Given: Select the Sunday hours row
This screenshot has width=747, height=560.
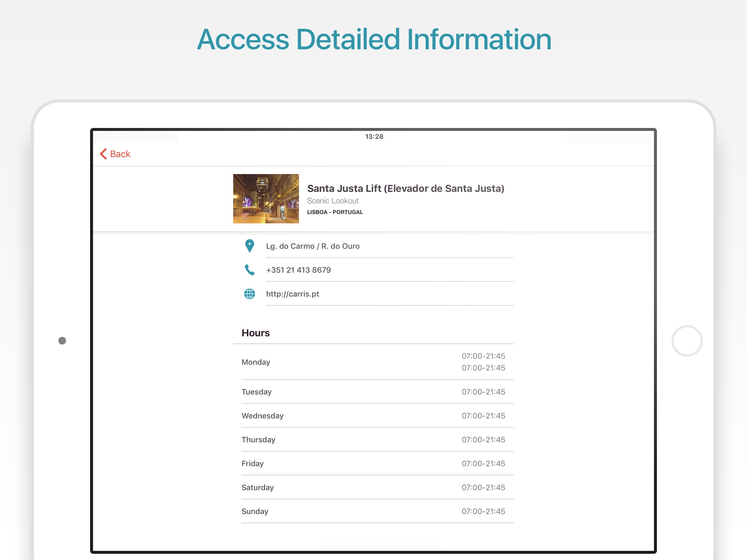Looking at the screenshot, I should click(x=373, y=511).
